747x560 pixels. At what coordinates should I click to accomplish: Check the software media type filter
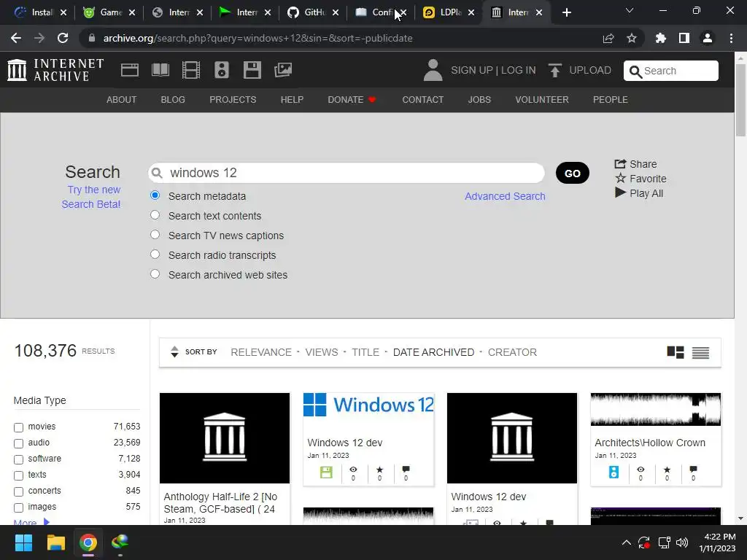pos(18,459)
